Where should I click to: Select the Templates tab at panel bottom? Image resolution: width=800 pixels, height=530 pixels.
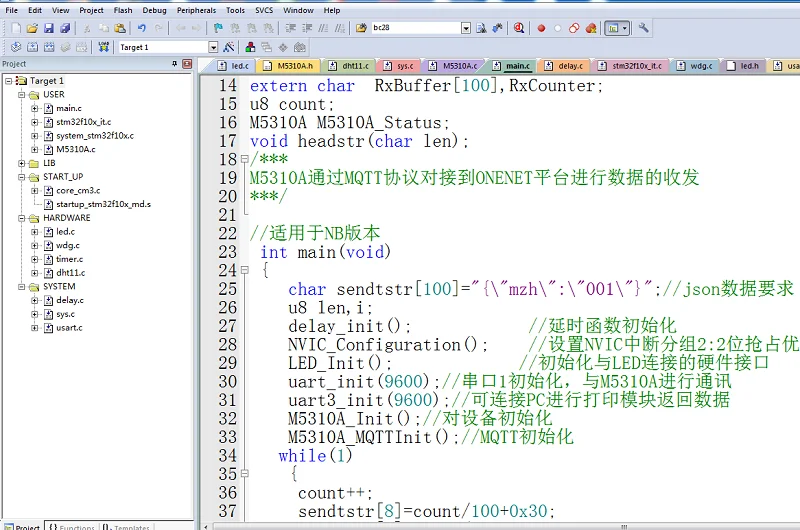point(126,527)
